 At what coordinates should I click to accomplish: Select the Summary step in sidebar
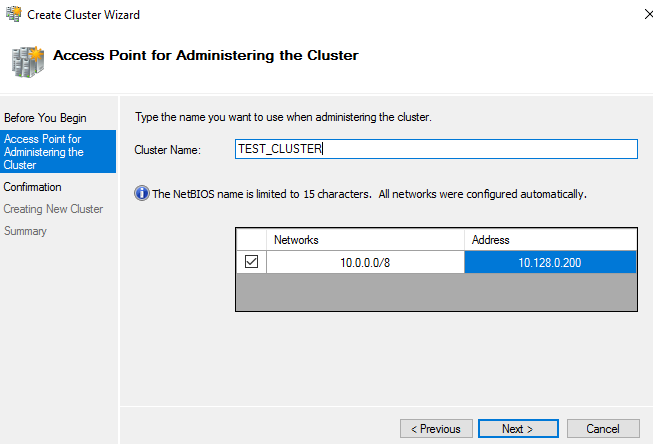tap(25, 231)
